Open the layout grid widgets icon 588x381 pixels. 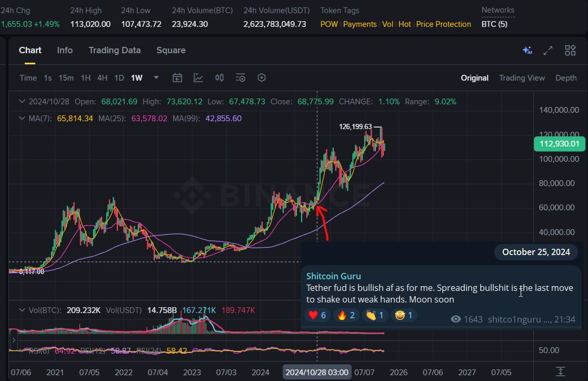coord(570,51)
